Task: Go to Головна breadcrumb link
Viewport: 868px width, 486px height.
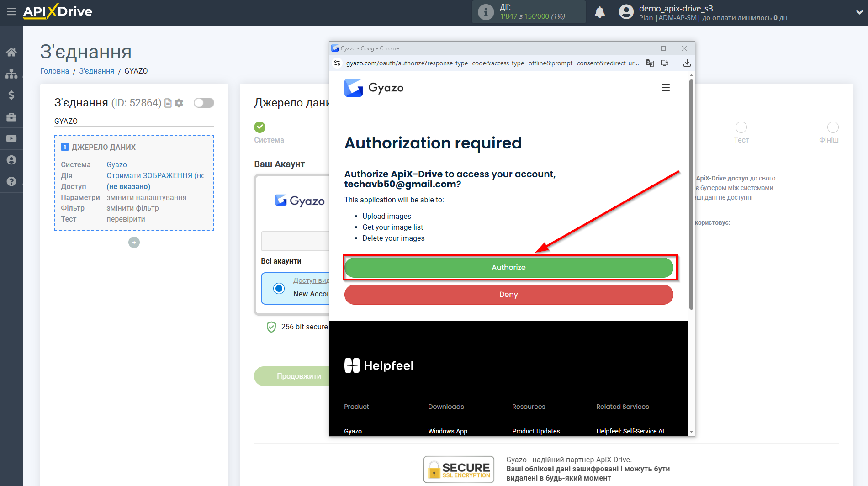Action: pyautogui.click(x=54, y=71)
